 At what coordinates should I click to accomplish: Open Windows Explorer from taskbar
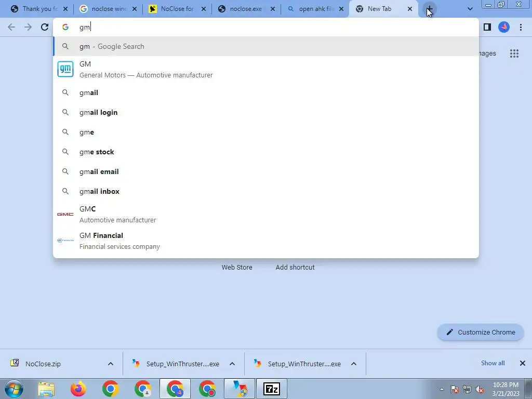pos(46,389)
